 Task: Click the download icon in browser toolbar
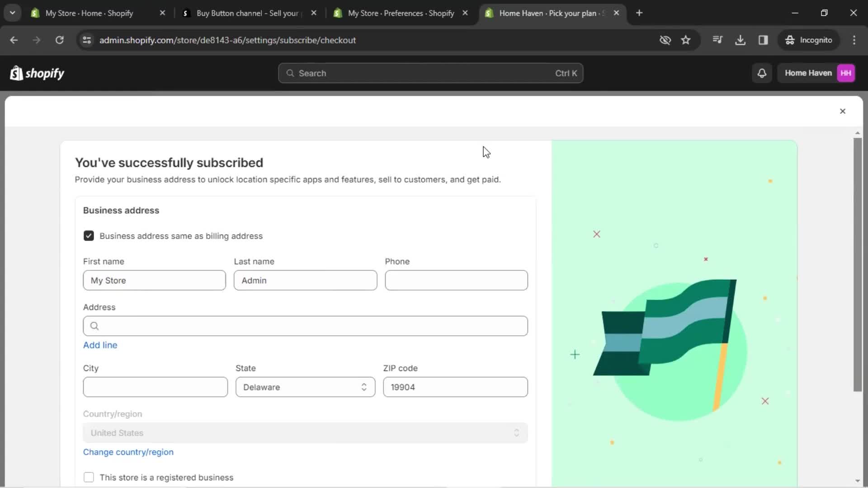741,40
